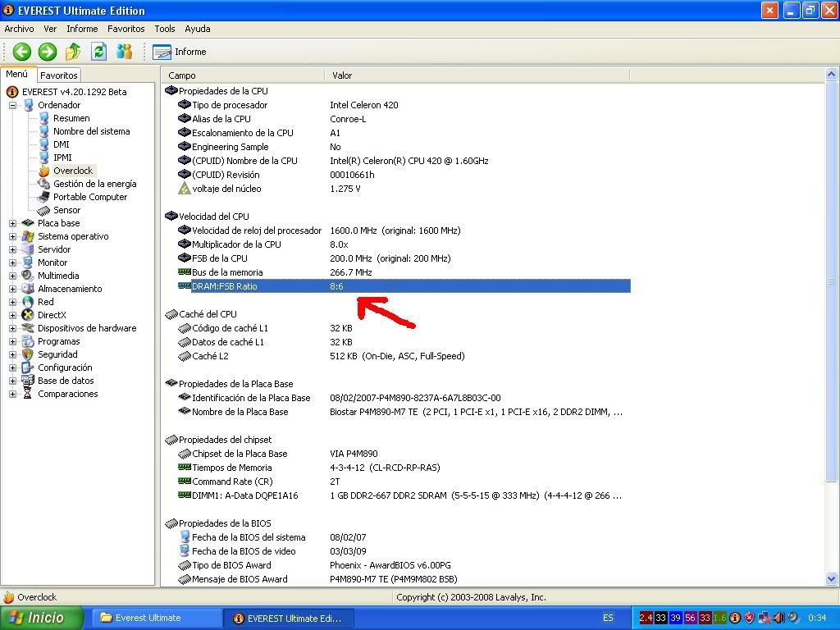
Task: Select Programas in the tree
Action: pyautogui.click(x=58, y=341)
